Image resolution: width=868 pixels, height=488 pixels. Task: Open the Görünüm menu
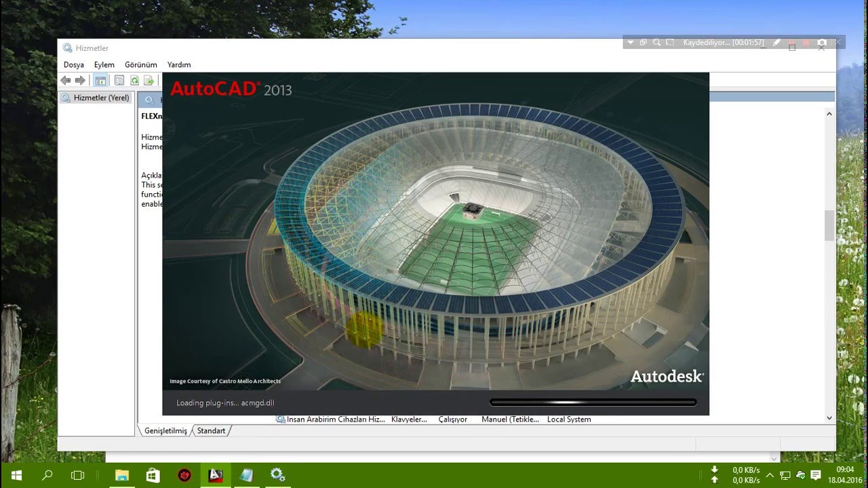pos(141,65)
